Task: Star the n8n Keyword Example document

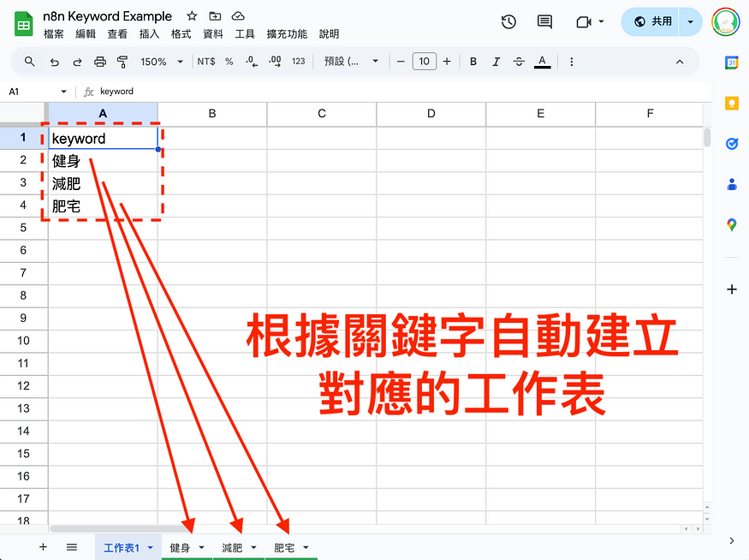Action: (x=192, y=16)
